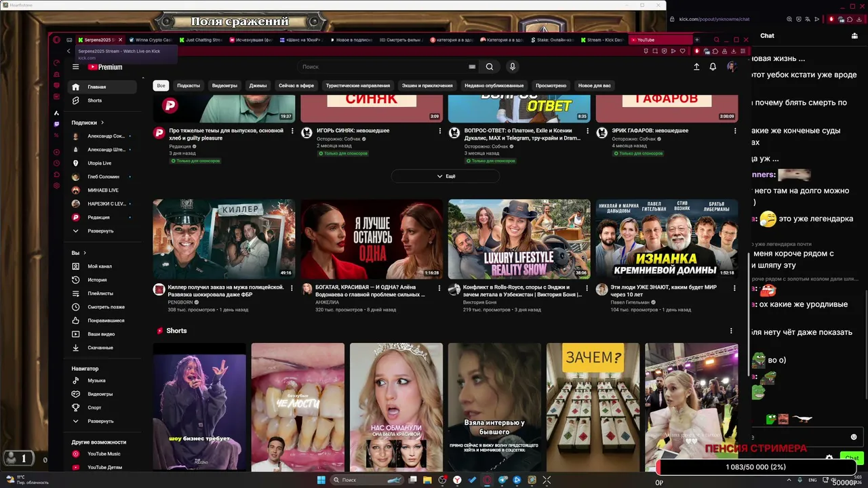868x488 pixels.
Task: Open the ЗАЧЕМ? Shorts thumbnail
Action: click(593, 407)
